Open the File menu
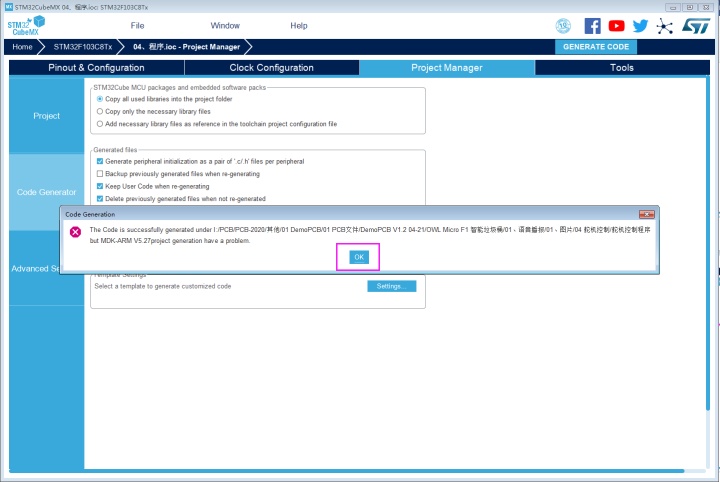 click(x=137, y=26)
